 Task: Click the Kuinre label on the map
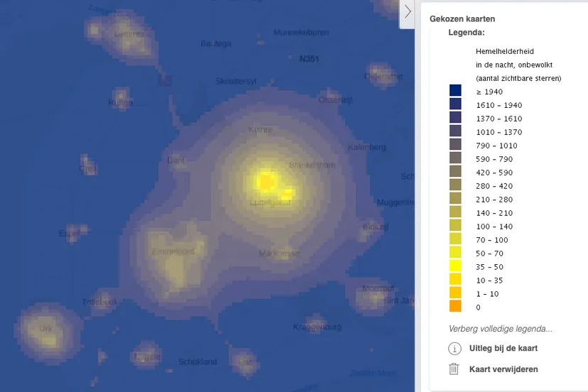[x=260, y=130]
